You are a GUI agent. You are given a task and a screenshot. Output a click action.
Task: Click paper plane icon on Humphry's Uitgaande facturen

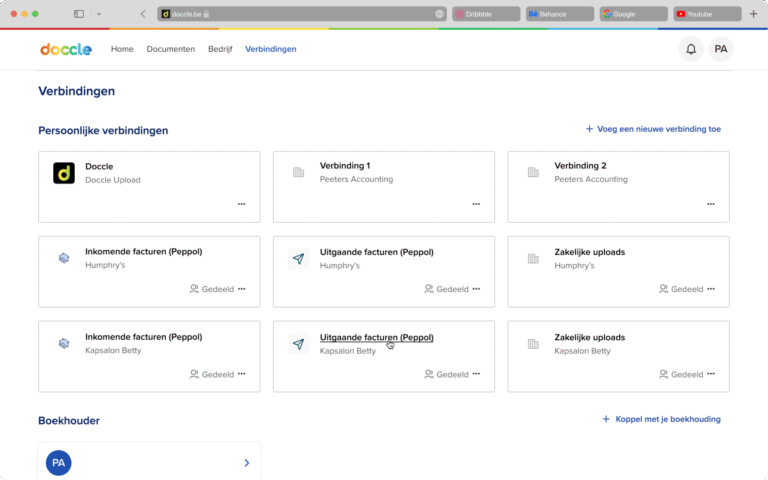click(x=298, y=259)
